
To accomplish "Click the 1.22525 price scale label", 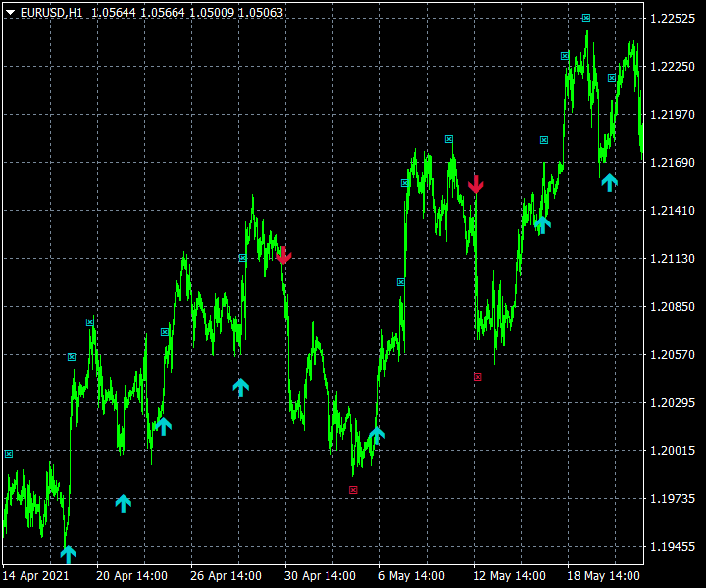I will [673, 18].
